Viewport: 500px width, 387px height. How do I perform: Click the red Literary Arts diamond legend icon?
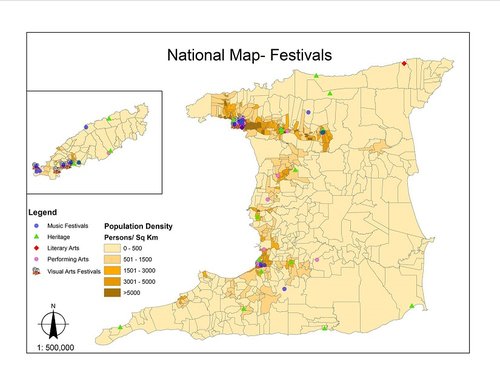pos(37,248)
